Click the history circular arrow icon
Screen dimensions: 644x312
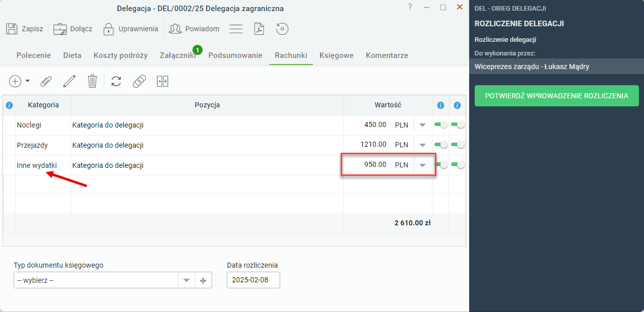click(283, 29)
